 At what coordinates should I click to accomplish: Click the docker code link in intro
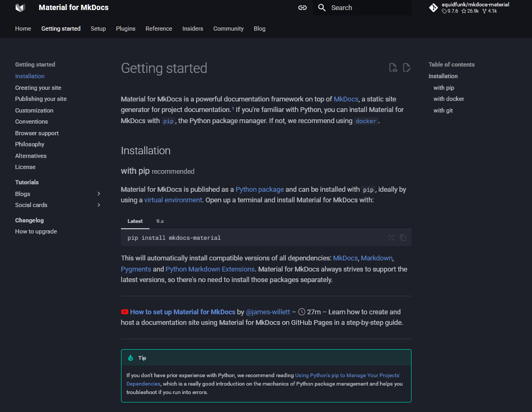[x=366, y=121]
